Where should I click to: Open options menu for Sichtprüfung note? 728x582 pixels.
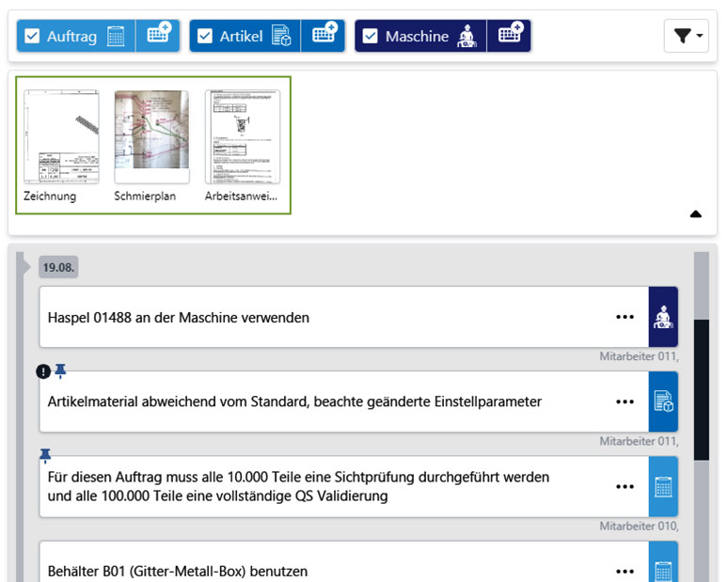point(625,487)
